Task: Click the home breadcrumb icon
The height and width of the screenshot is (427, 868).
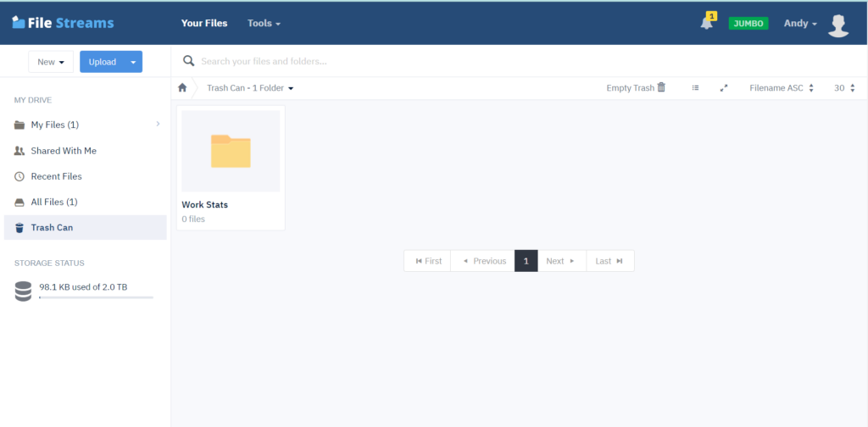Action: click(x=182, y=88)
